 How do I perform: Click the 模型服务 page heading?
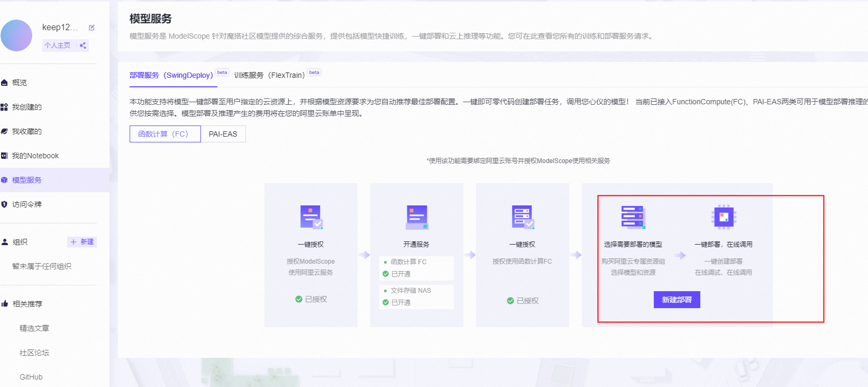tap(151, 19)
